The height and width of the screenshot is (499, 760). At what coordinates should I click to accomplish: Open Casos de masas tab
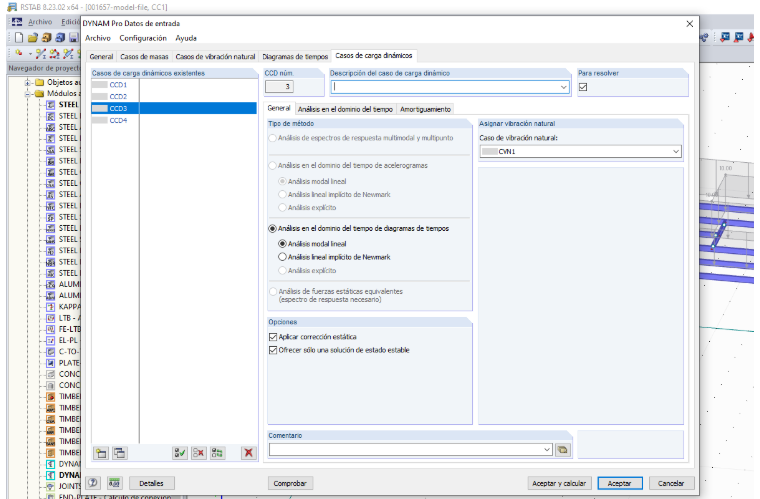(x=144, y=57)
